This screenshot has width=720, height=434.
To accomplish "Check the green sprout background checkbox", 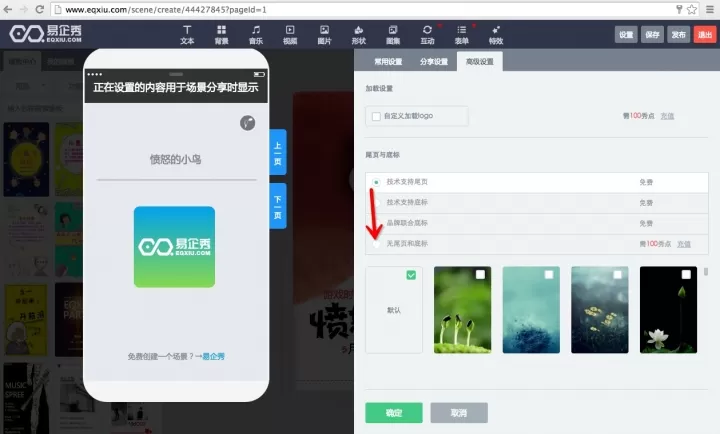I will pyautogui.click(x=480, y=275).
